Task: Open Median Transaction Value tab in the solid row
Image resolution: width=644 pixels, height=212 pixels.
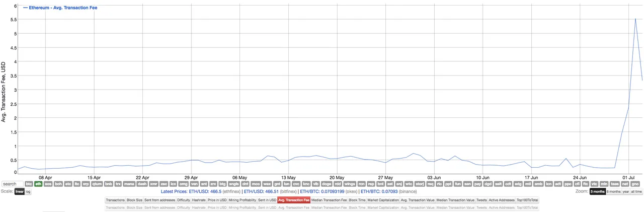Action: (x=455, y=200)
